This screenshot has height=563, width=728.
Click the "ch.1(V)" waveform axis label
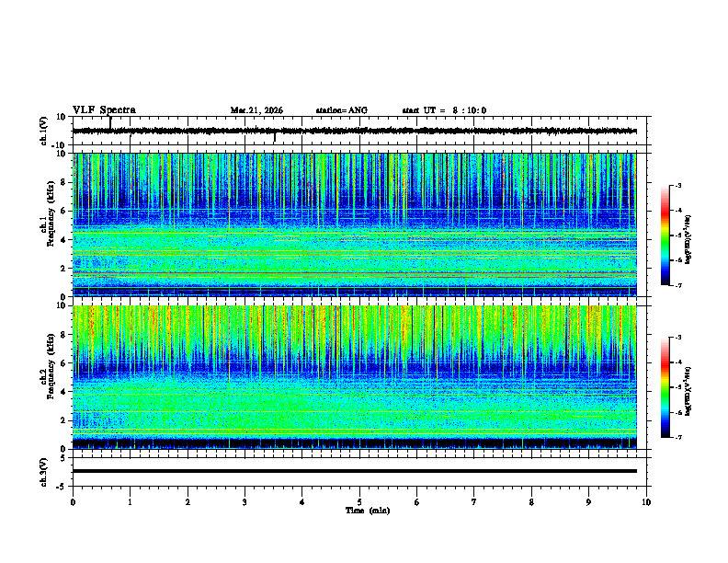44,131
